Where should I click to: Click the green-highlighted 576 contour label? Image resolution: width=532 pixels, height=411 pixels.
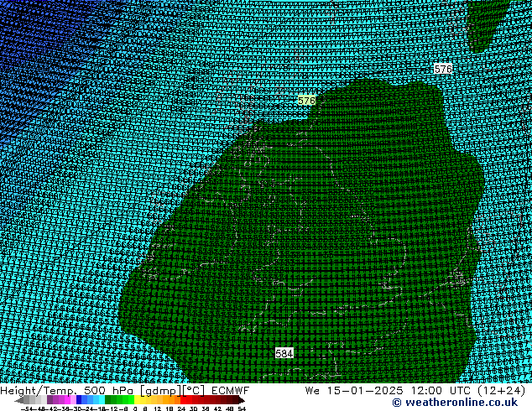[306, 101]
